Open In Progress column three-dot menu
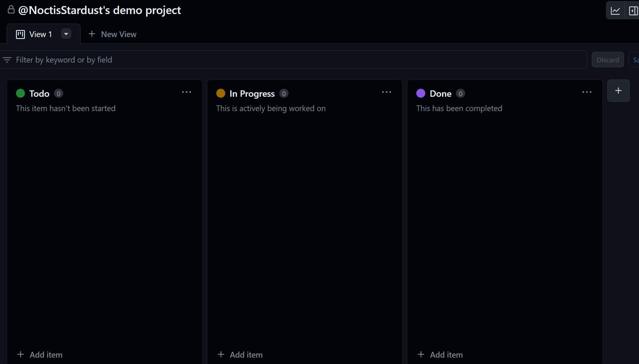 click(x=387, y=92)
